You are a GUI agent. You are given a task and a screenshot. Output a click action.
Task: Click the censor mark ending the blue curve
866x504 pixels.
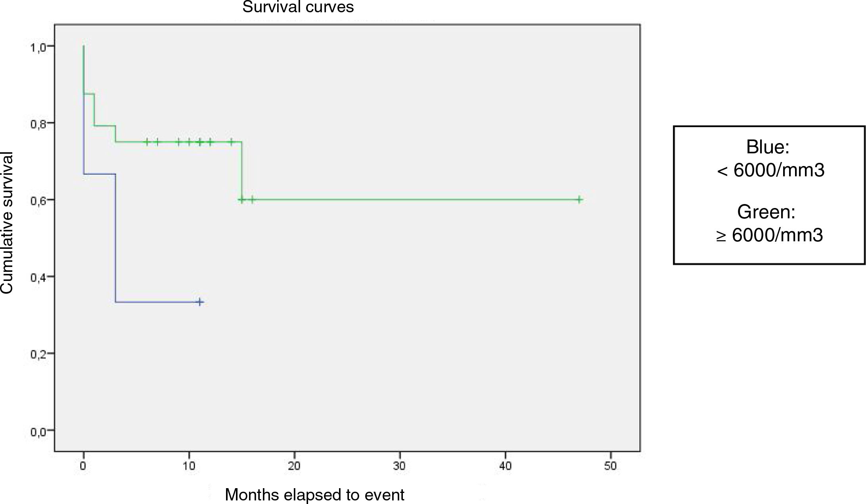coord(200,302)
